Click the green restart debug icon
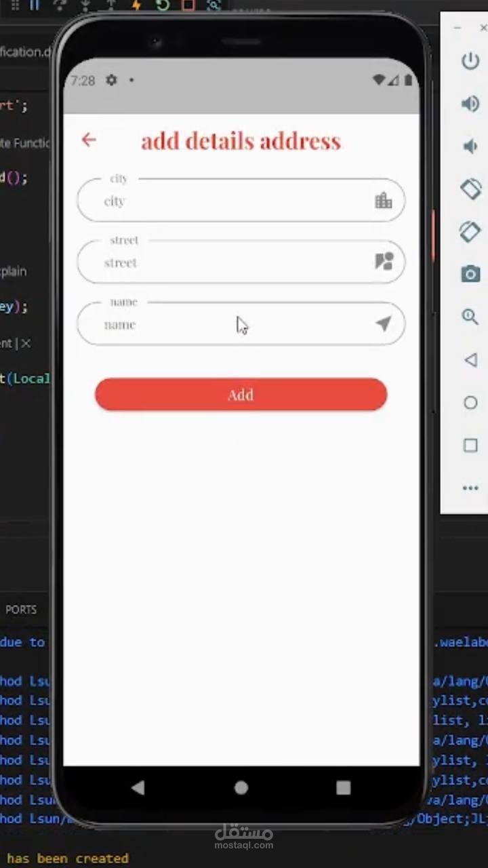488x868 pixels. click(x=162, y=5)
